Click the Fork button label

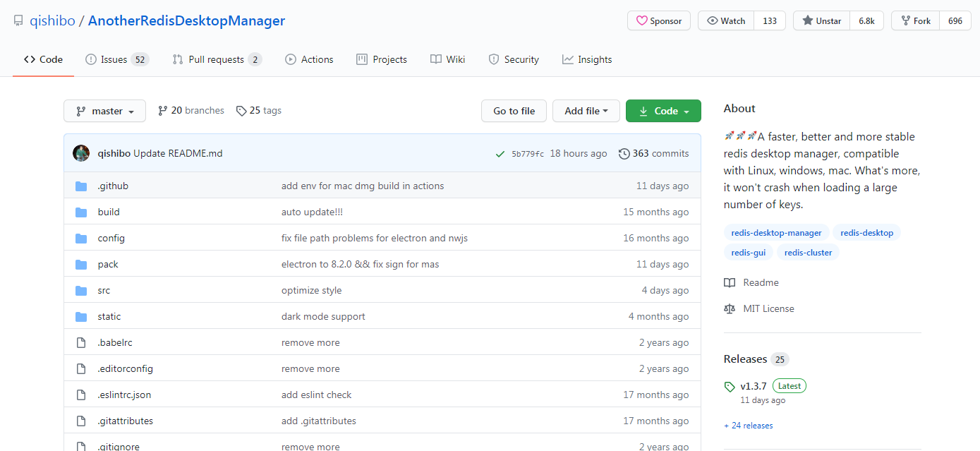click(x=922, y=21)
